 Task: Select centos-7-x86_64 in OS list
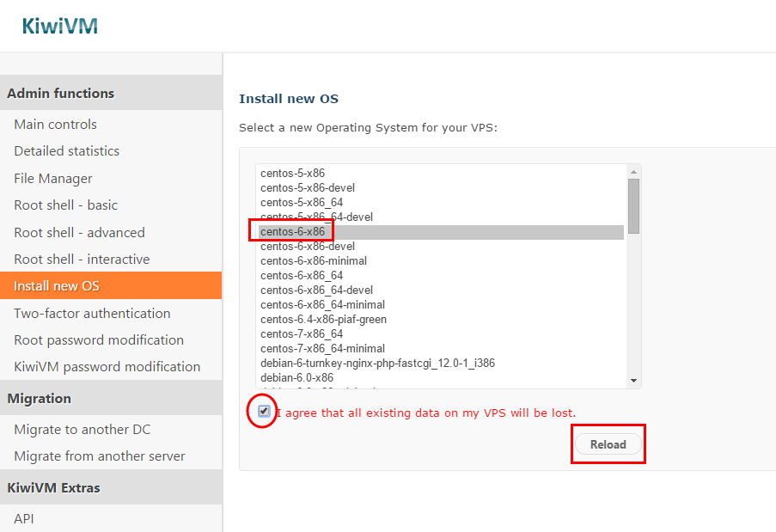pyautogui.click(x=441, y=334)
